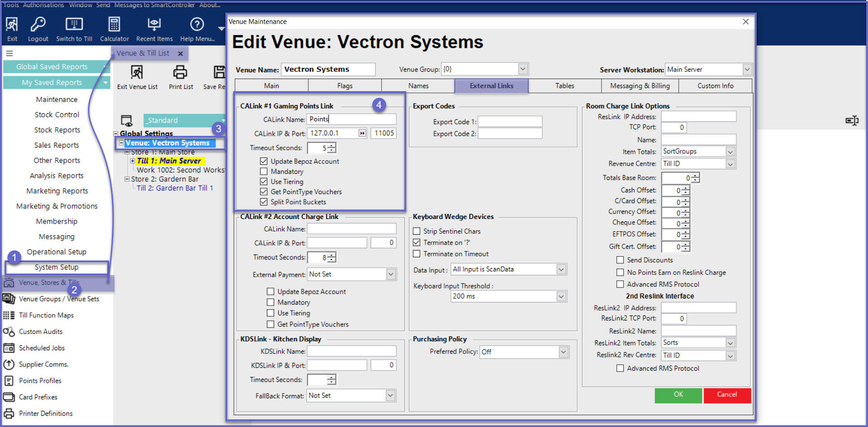
Task: Click the Export Code 1 field
Action: (510, 122)
